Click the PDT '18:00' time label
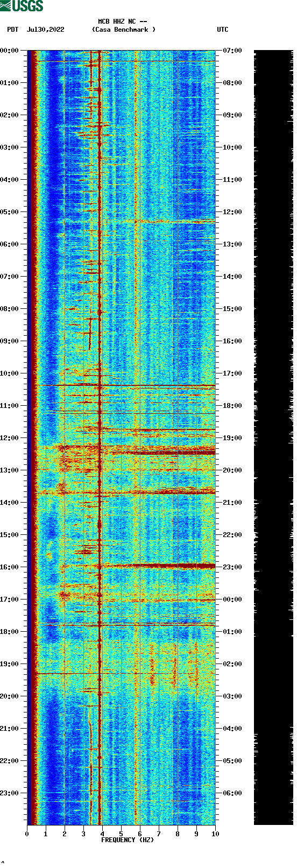297x868 pixels. pos(9,632)
